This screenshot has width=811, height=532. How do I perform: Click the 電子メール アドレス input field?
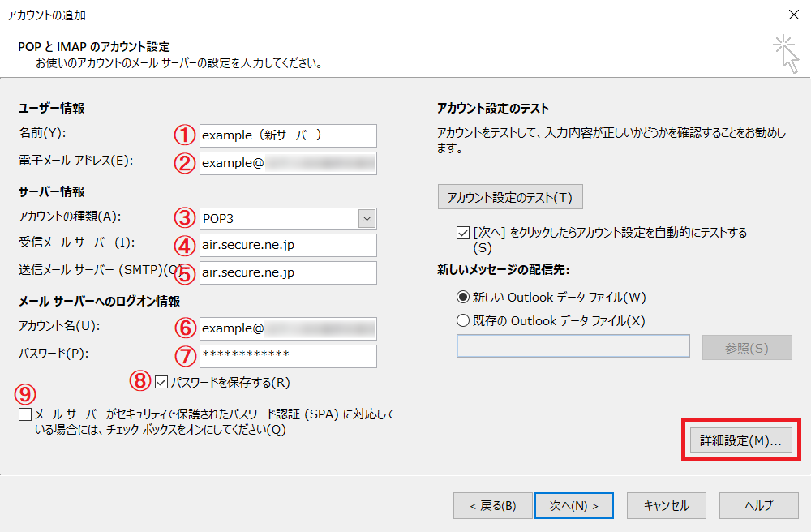(x=288, y=163)
